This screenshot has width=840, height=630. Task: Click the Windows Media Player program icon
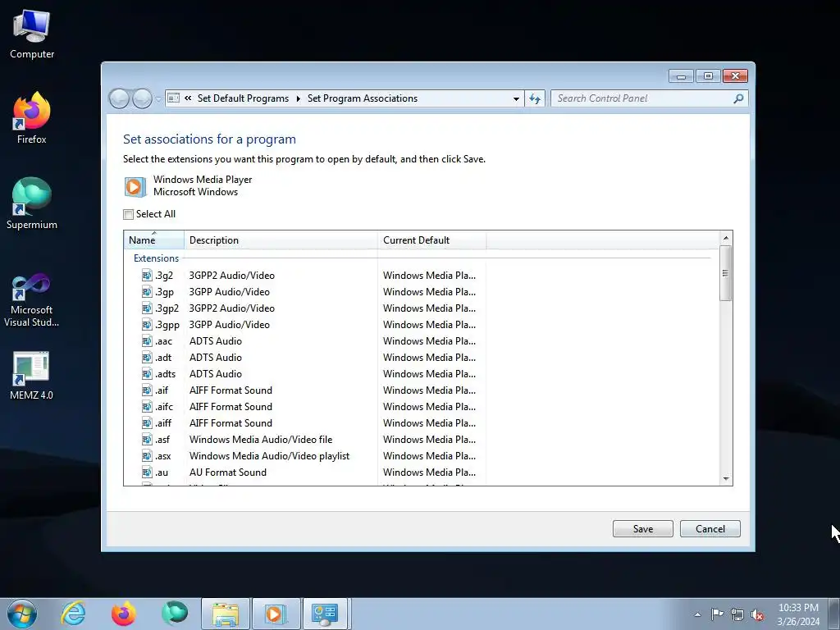coord(135,186)
